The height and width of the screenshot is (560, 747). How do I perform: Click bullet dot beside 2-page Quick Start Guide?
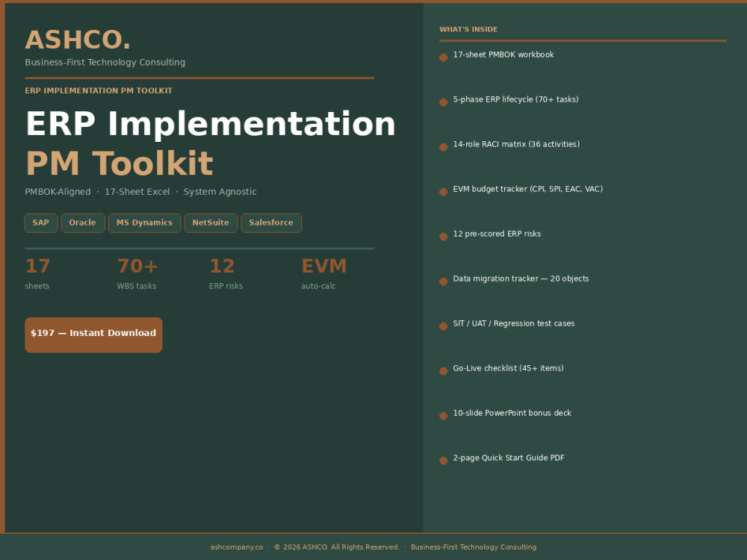[444, 461]
